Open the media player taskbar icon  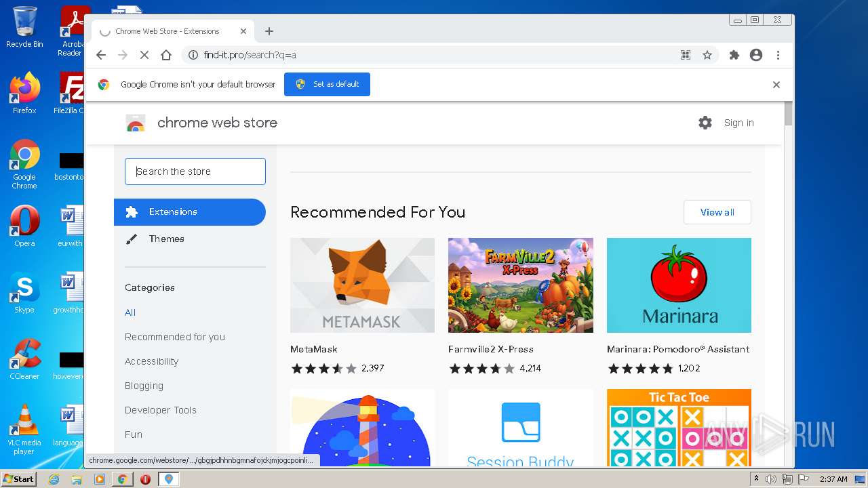[100, 479]
